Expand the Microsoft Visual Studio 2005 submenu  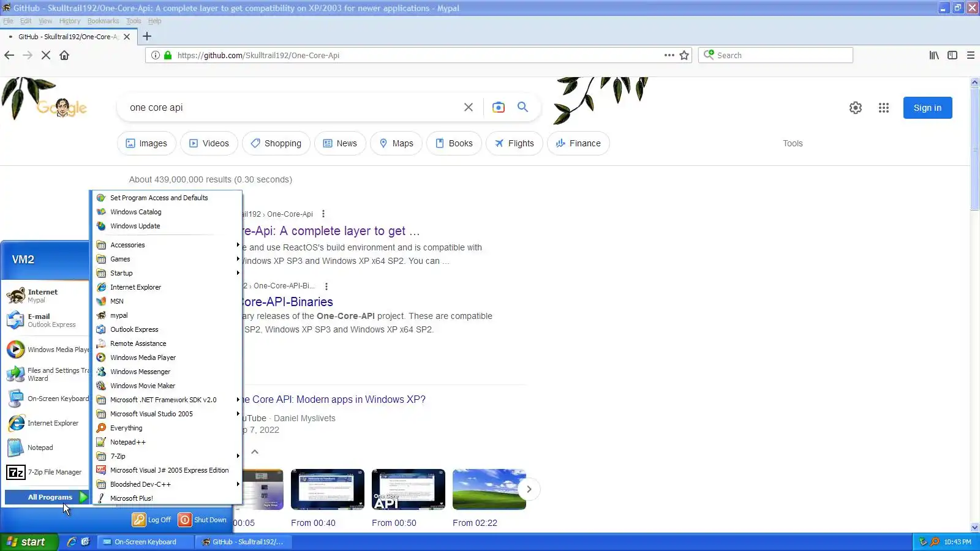coord(167,414)
